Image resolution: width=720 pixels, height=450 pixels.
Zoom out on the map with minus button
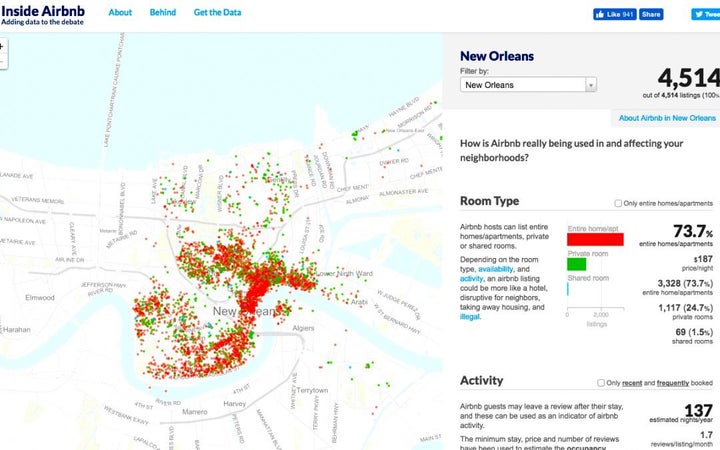click(2, 62)
